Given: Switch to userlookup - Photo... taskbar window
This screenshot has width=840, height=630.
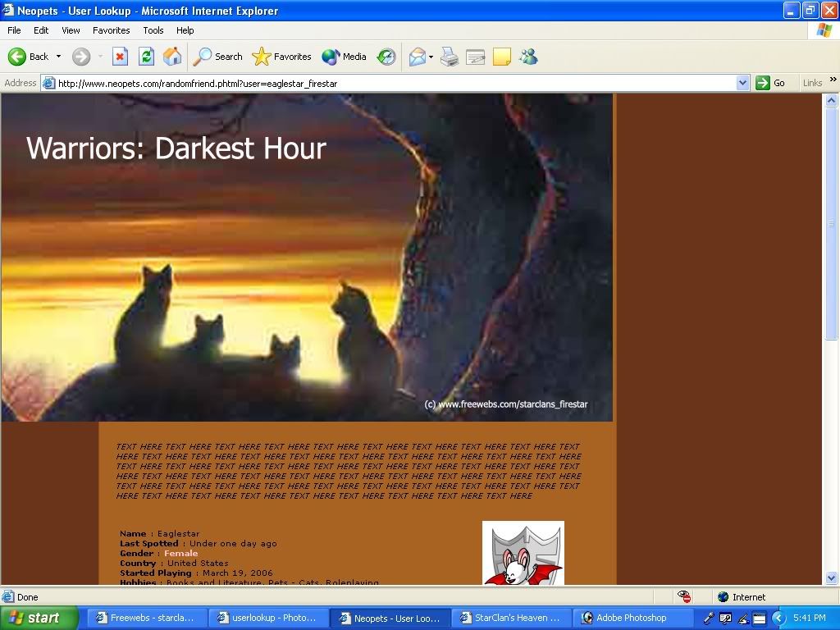Looking at the screenshot, I should point(267,618).
